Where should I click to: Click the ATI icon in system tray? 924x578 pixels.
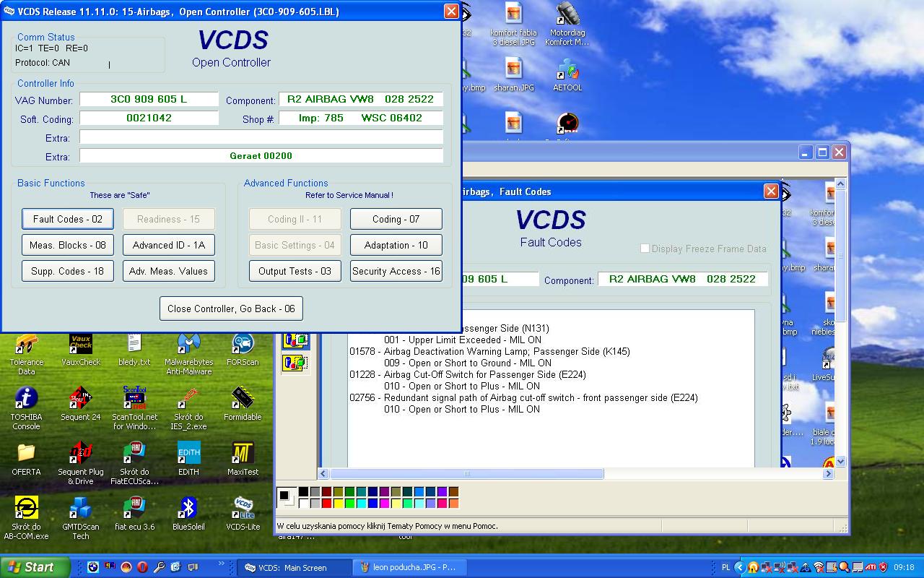tap(871, 567)
